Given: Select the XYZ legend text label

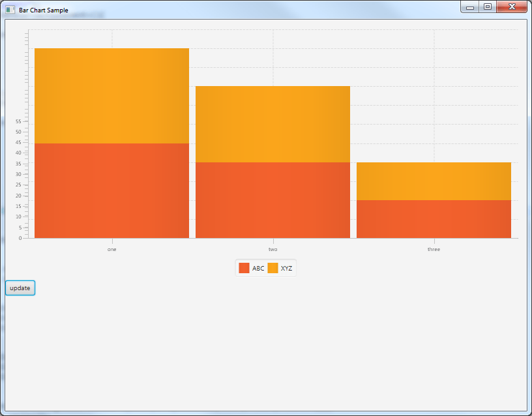Looking at the screenshot, I should click(287, 269).
